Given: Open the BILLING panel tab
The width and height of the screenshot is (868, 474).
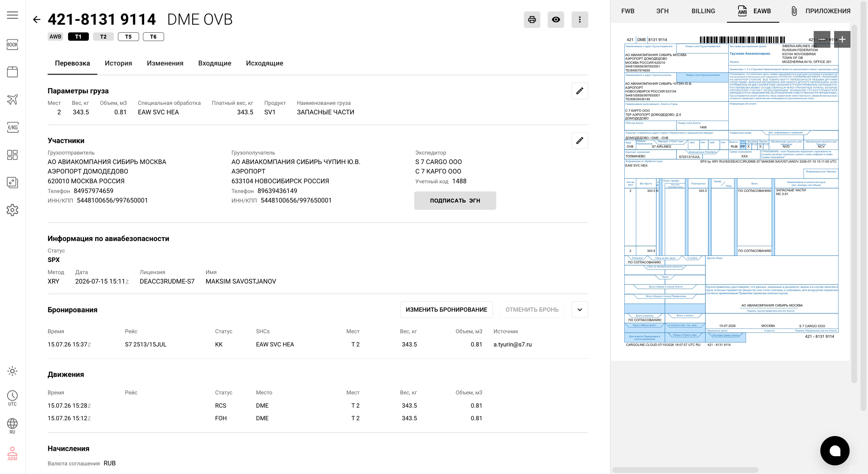Looking at the screenshot, I should [x=703, y=11].
